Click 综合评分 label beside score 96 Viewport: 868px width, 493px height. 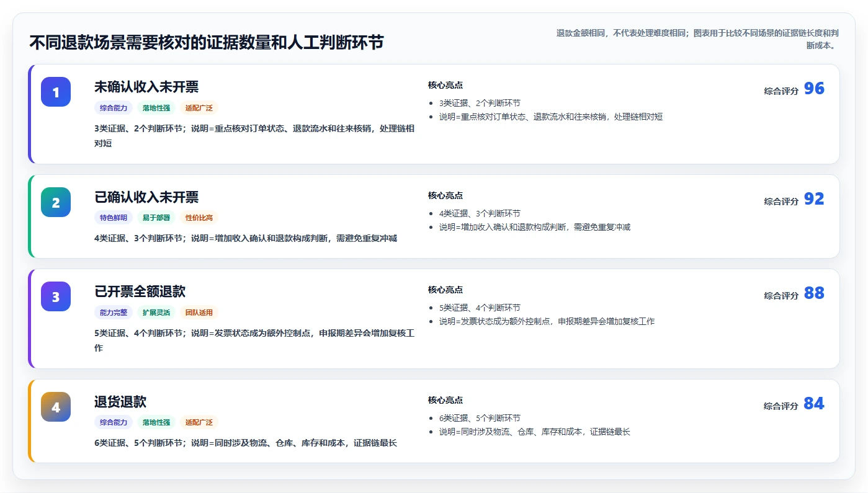point(781,91)
